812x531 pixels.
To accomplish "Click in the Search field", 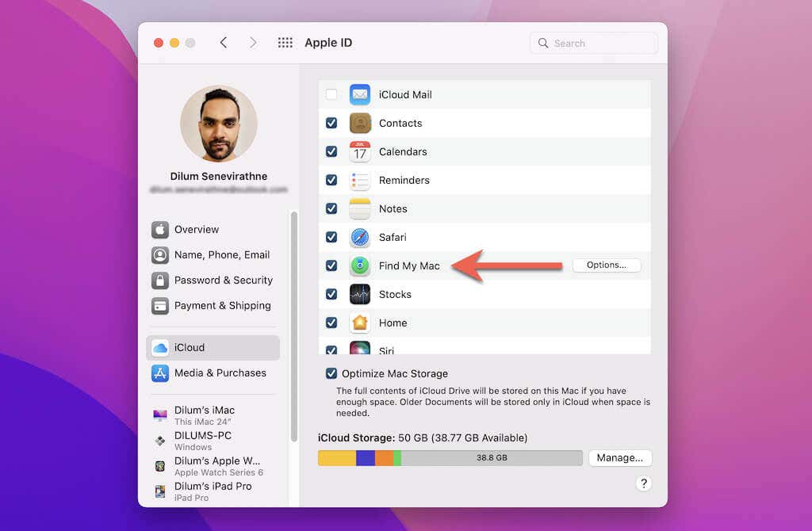I will coord(593,43).
